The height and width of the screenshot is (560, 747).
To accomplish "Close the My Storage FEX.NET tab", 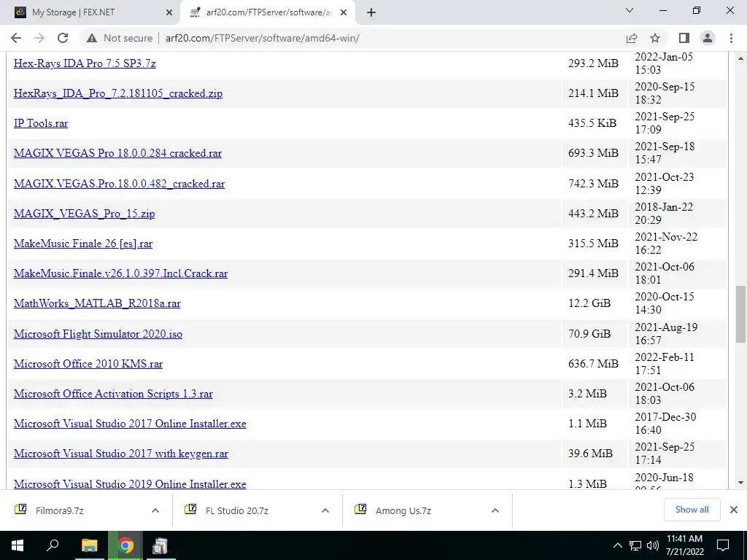I will coord(169,12).
